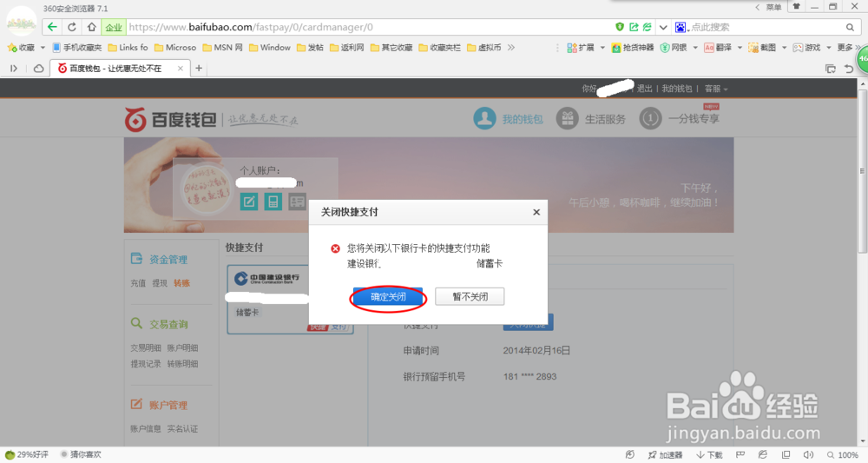Open the Links fo bookmark folder
This screenshot has height=463, width=868.
click(128, 48)
